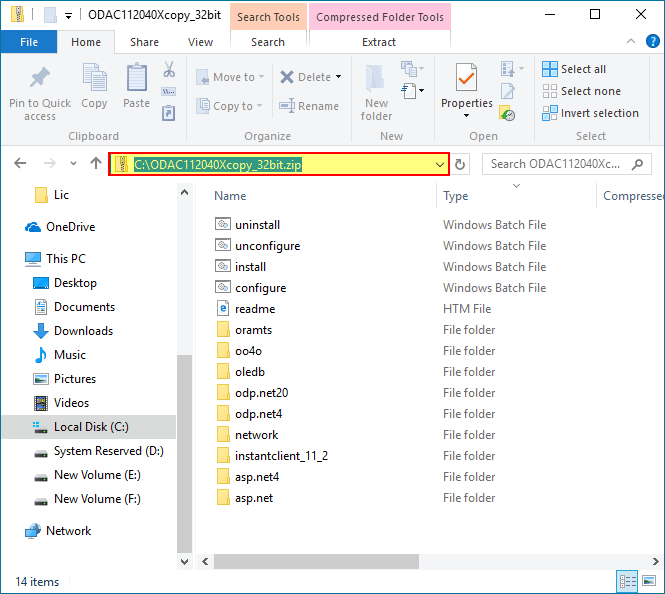The image size is (665, 594).
Task: Sort by the Name column header
Action: [x=230, y=196]
